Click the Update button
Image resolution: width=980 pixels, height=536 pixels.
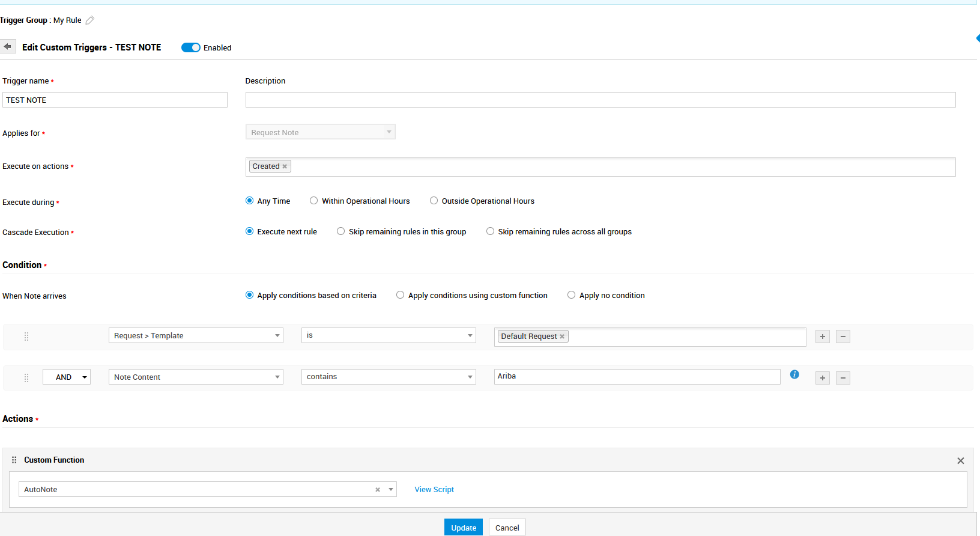point(463,528)
